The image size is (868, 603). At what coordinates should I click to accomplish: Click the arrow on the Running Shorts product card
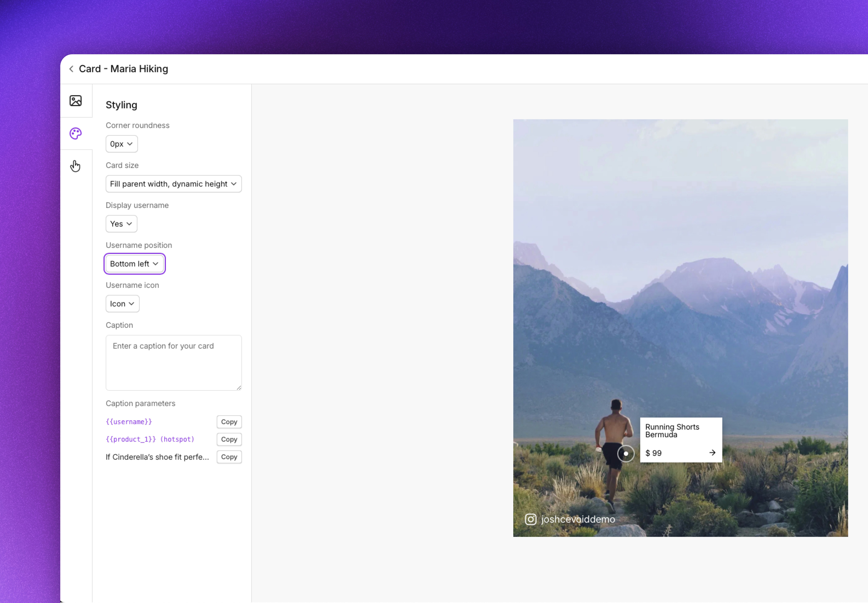point(712,453)
